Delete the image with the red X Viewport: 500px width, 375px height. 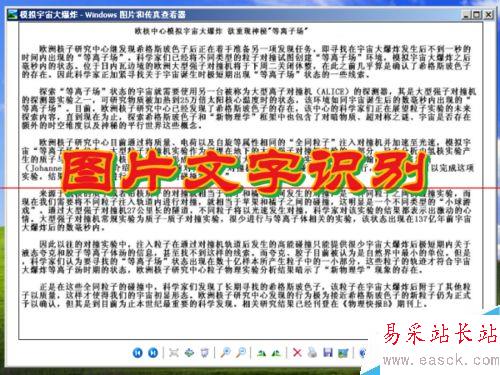click(297, 353)
